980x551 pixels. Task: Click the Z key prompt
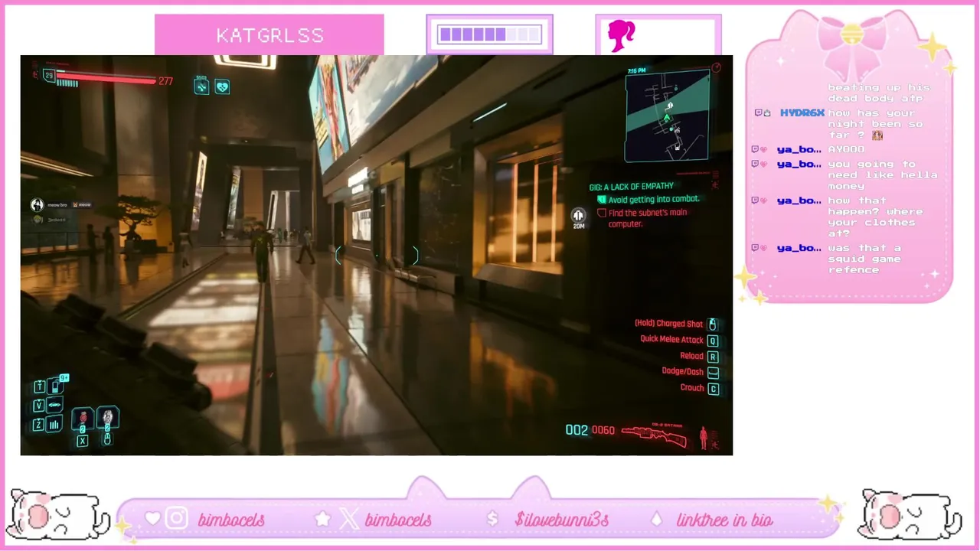click(x=38, y=425)
